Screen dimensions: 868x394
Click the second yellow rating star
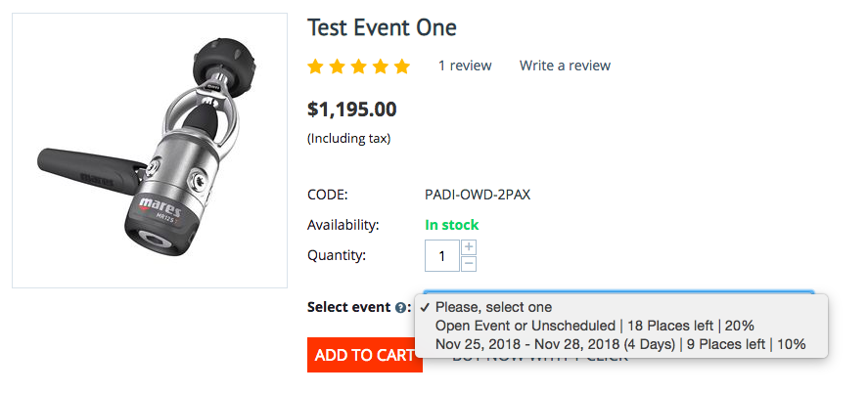(x=337, y=66)
